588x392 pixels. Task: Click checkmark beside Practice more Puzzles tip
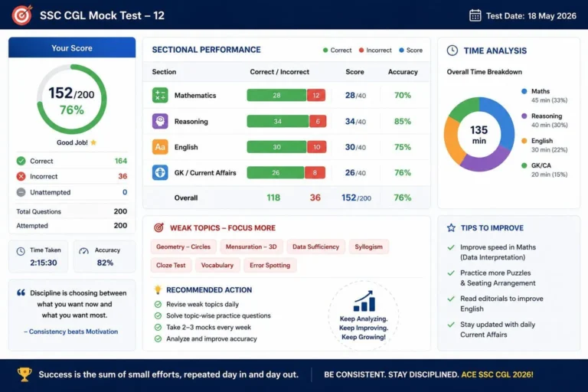point(451,273)
